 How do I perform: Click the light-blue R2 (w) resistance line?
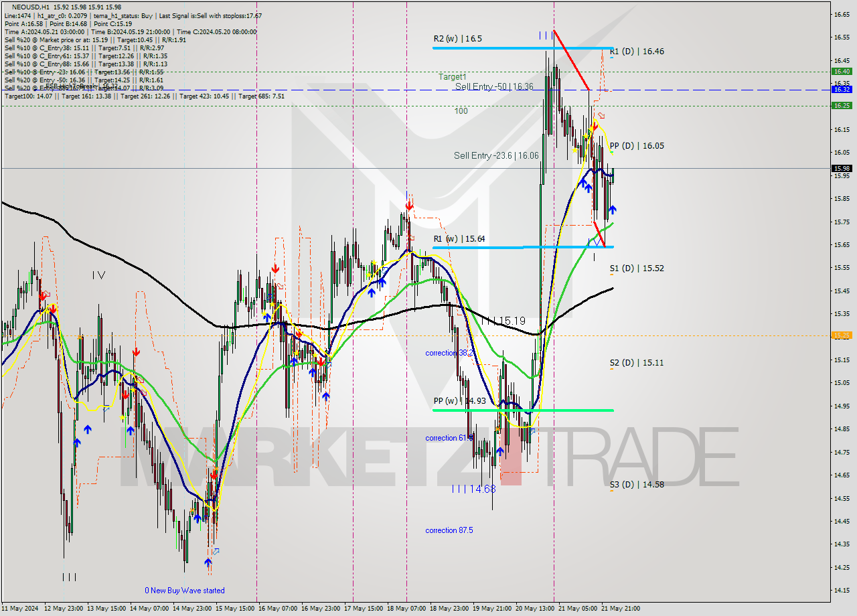point(523,48)
